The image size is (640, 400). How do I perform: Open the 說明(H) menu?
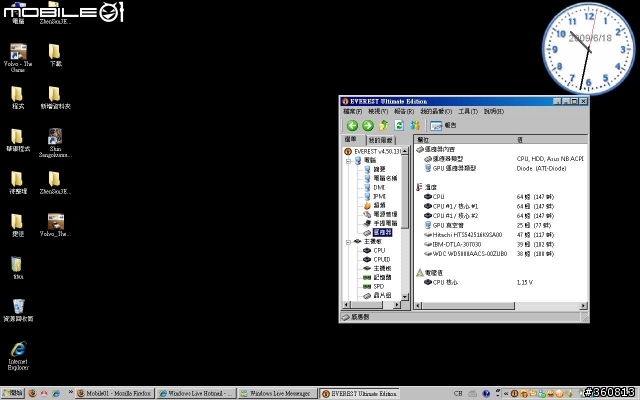pos(494,111)
